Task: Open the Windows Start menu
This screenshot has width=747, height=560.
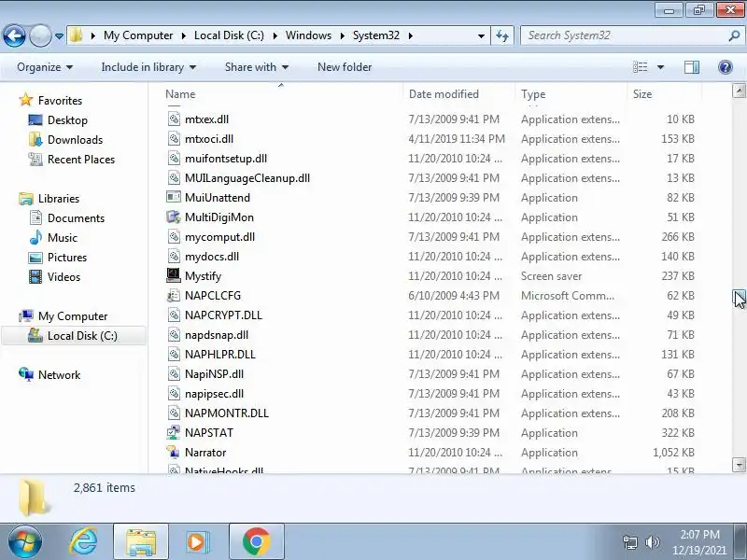Action: coord(25,541)
